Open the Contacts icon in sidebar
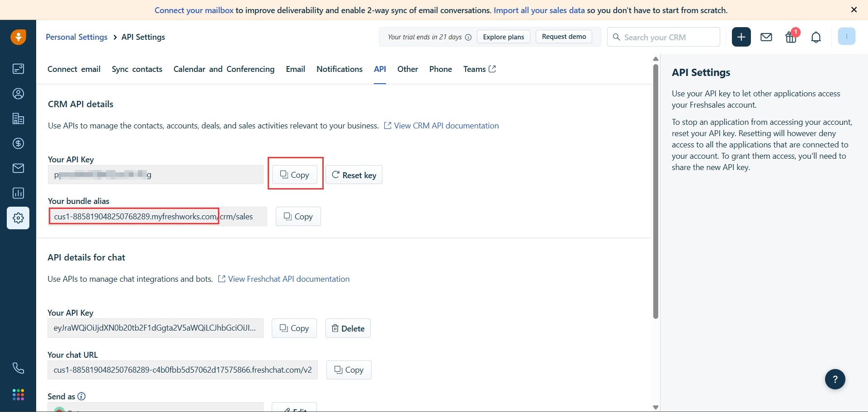Image resolution: width=868 pixels, height=412 pixels. pos(18,94)
